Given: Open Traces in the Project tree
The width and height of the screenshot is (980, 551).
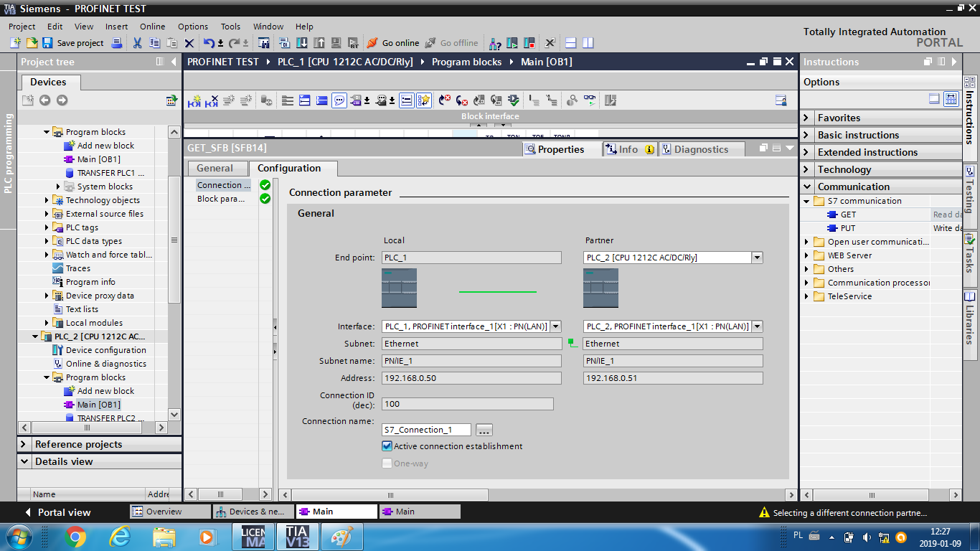Looking at the screenshot, I should (x=77, y=268).
